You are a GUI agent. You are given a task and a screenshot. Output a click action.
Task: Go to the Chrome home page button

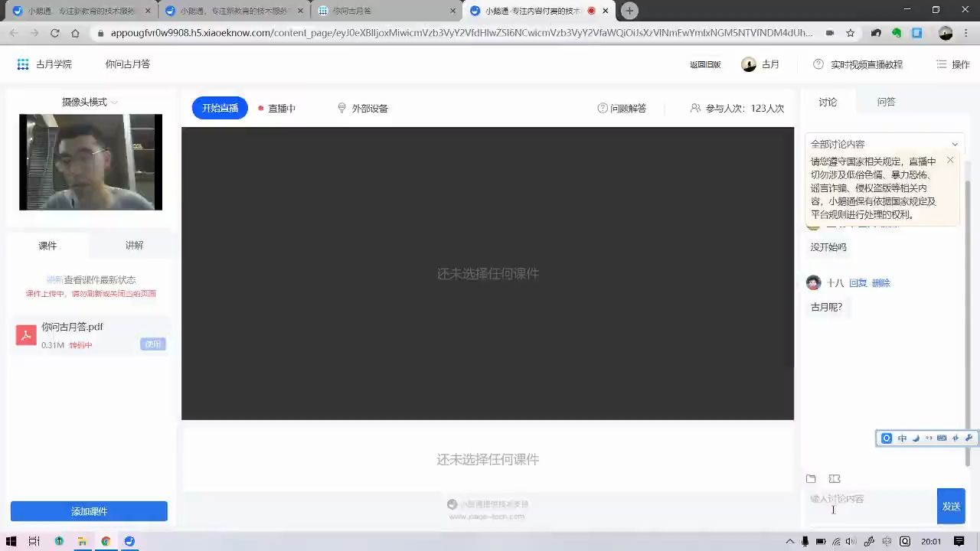[75, 33]
